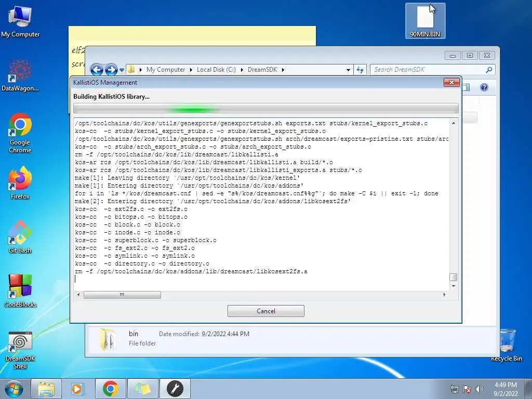Click up arrow of log vertical scrollbar

click(453, 123)
